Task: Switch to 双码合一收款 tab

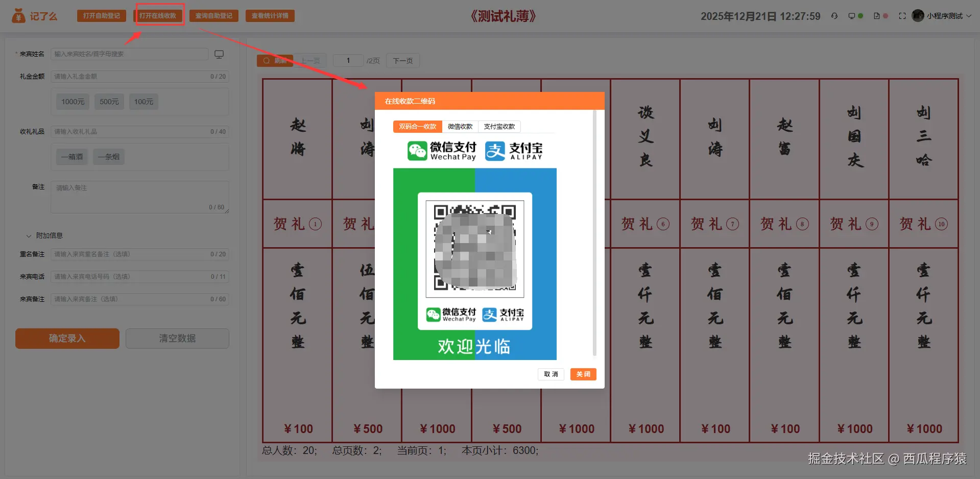Action: [x=417, y=126]
